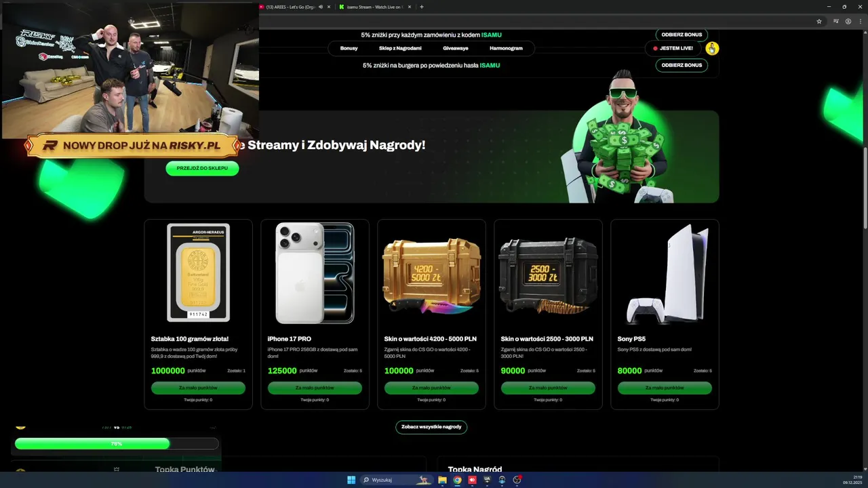Switch to the AREES - Let's Go tab
868x488 pixels.
pos(296,7)
